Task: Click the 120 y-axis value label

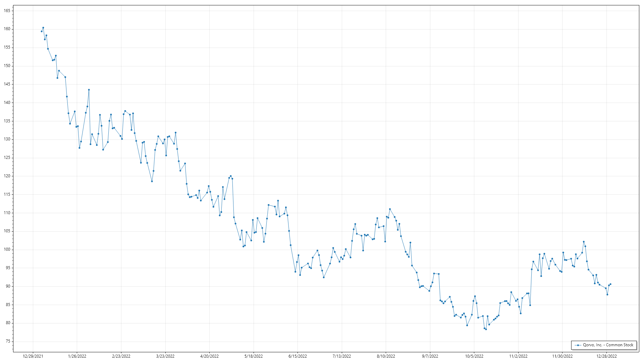Action: pos(7,176)
